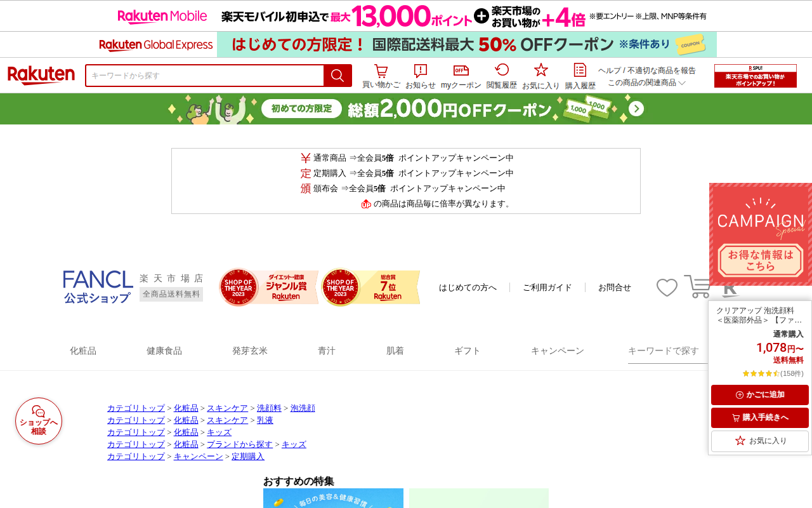Click the product review stars (158件)
This screenshot has width=812, height=508.
(x=773, y=373)
